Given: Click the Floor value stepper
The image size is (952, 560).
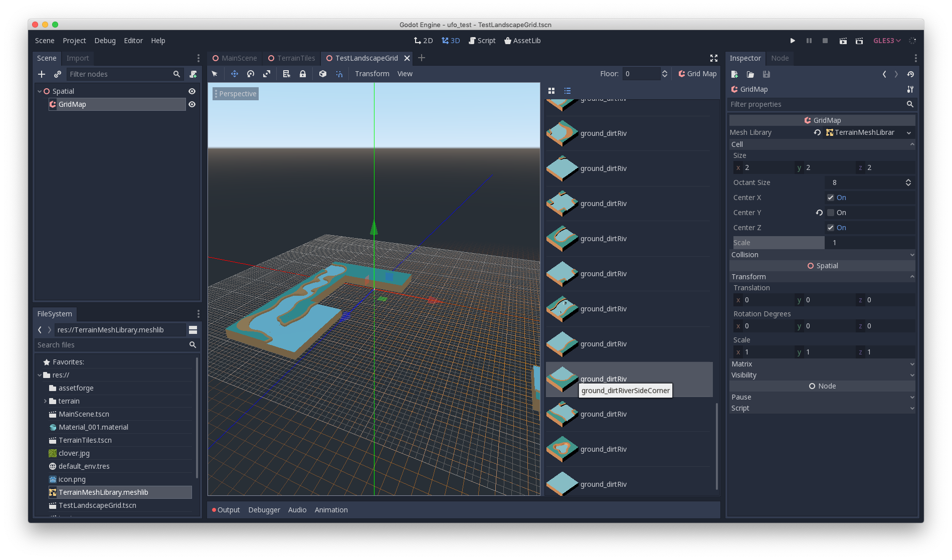Looking at the screenshot, I should 664,74.
